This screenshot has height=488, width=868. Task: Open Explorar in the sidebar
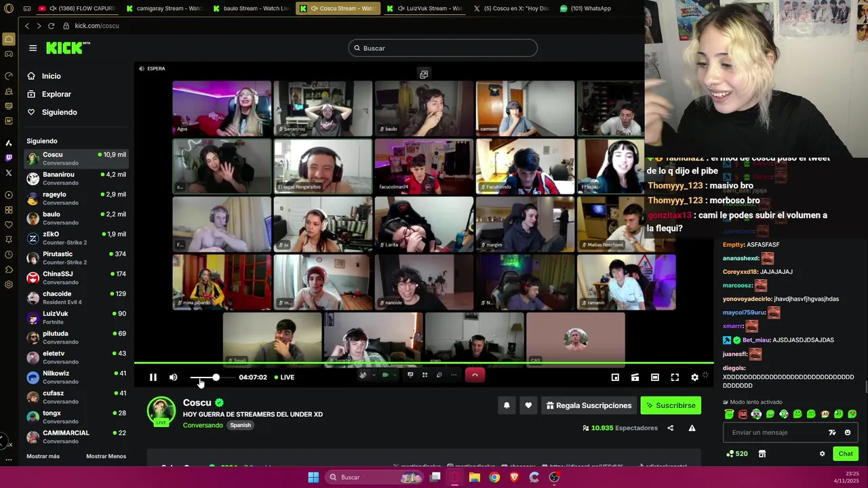coord(56,94)
